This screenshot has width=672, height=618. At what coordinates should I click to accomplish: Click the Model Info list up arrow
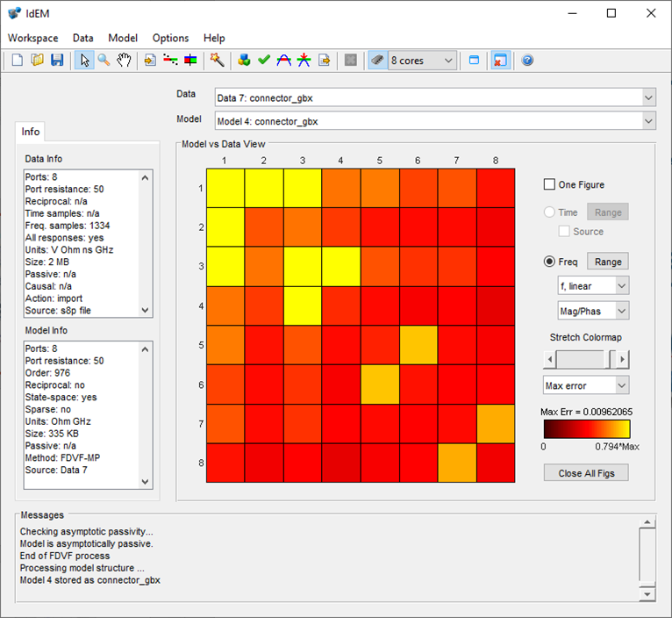coord(145,349)
